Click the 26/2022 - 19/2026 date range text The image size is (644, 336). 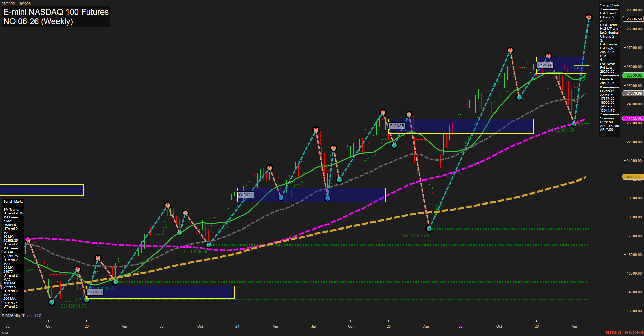point(16,4)
